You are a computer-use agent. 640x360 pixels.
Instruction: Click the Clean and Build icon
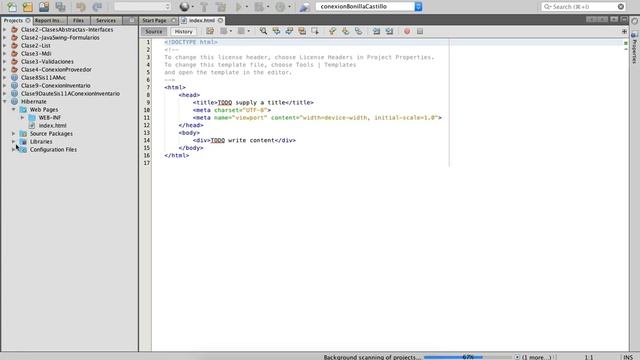coord(221,7)
